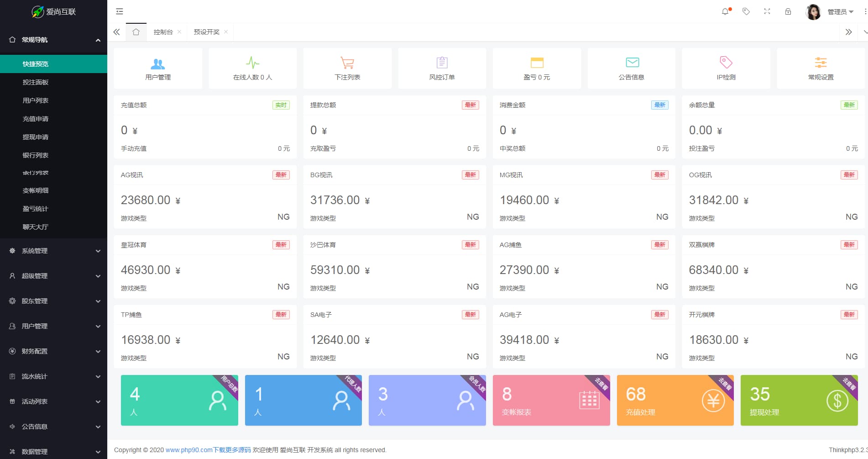
Task: Toggle fullscreen mode icon
Action: coord(767,11)
